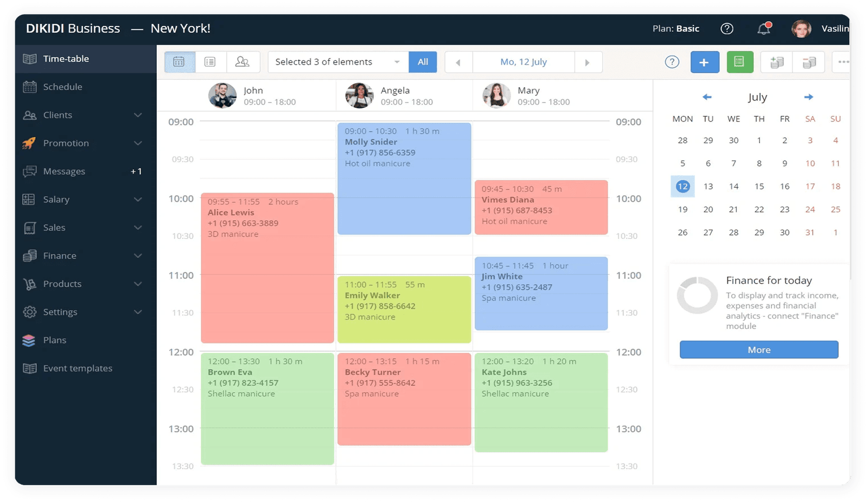
Task: Open the Plans sidebar item
Action: pos(86,340)
